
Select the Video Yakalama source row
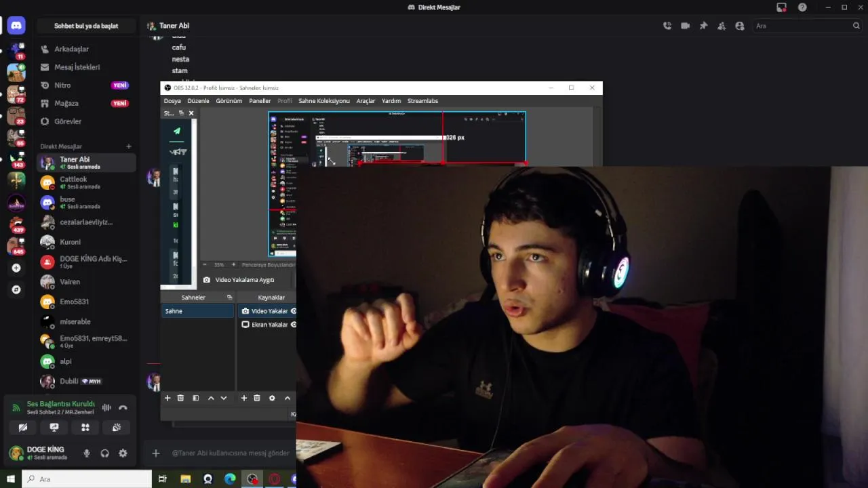click(268, 311)
